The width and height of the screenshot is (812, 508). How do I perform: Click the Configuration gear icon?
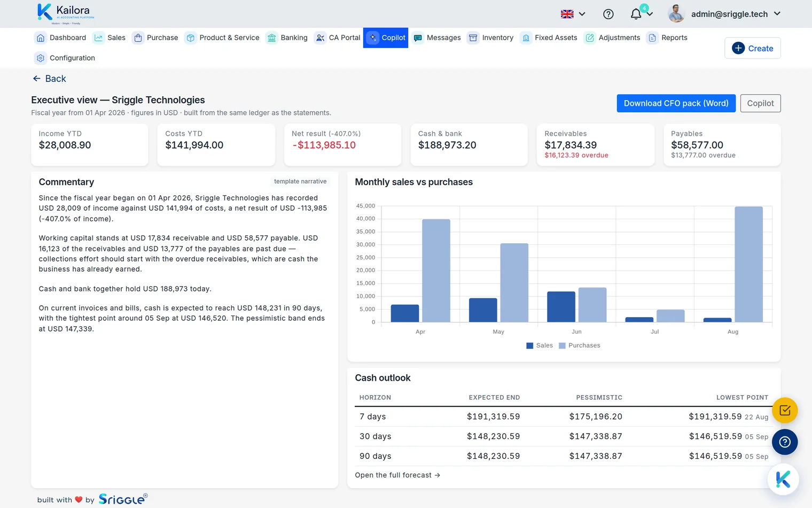point(41,58)
